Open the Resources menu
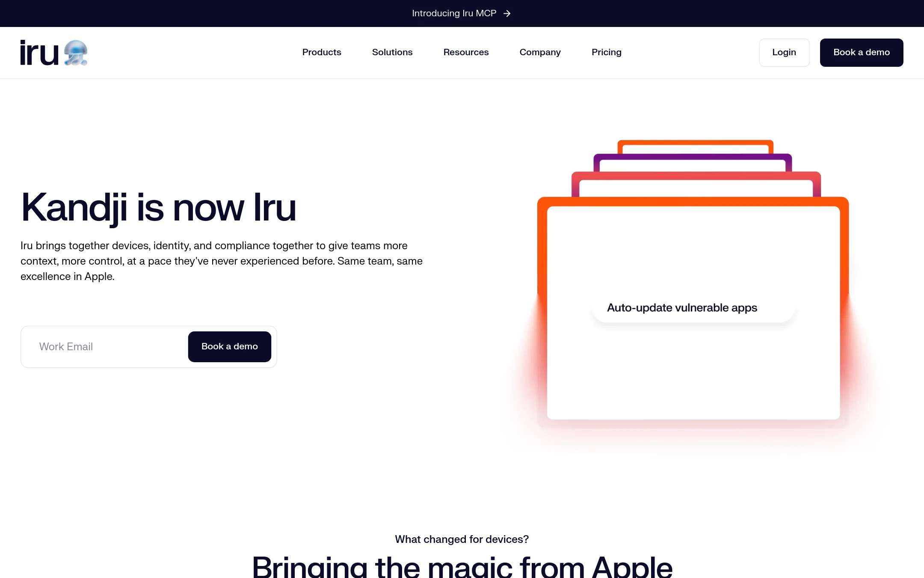The image size is (924, 578). 466,52
